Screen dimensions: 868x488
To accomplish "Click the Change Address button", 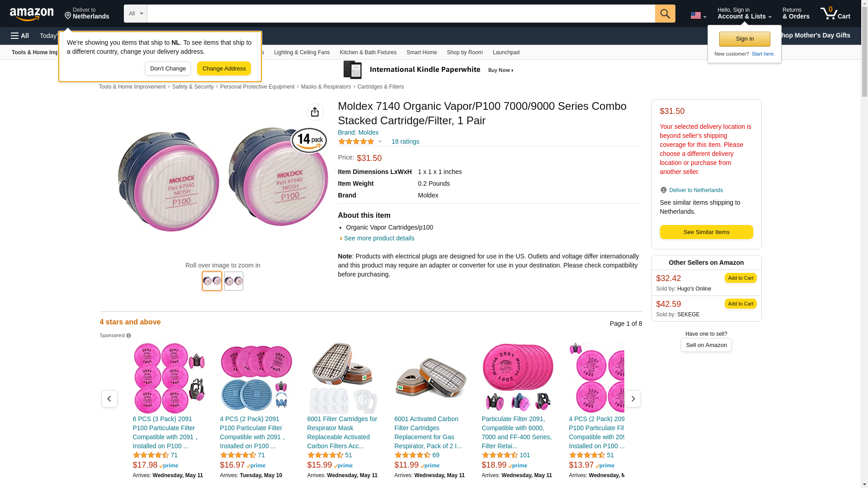I will 224,69.
